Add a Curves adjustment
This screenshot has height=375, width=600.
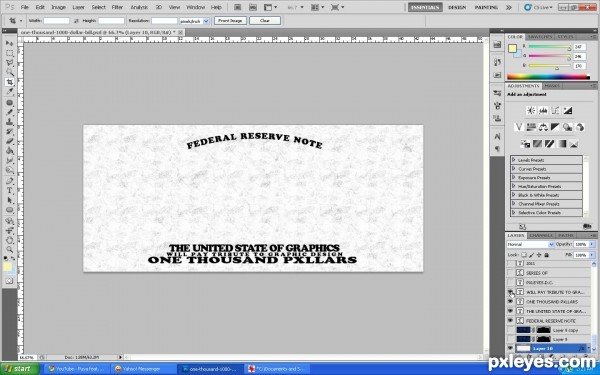[555, 111]
